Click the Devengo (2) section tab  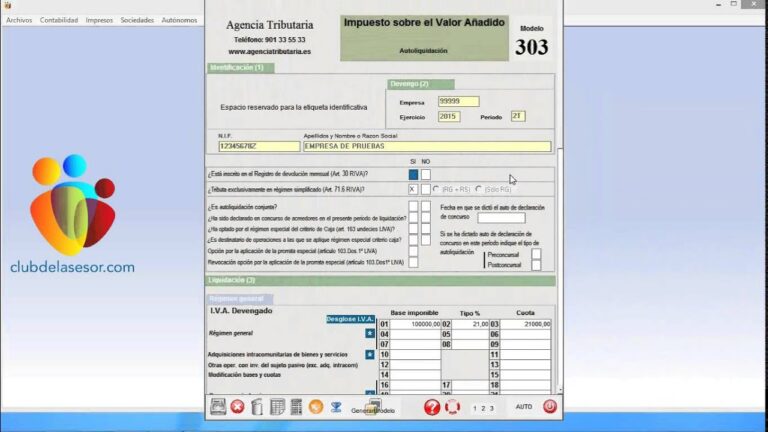click(x=421, y=84)
